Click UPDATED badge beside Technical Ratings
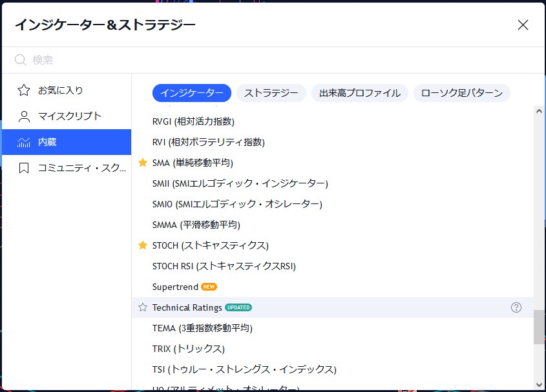Viewport: 546px width, 392px height. tap(238, 307)
